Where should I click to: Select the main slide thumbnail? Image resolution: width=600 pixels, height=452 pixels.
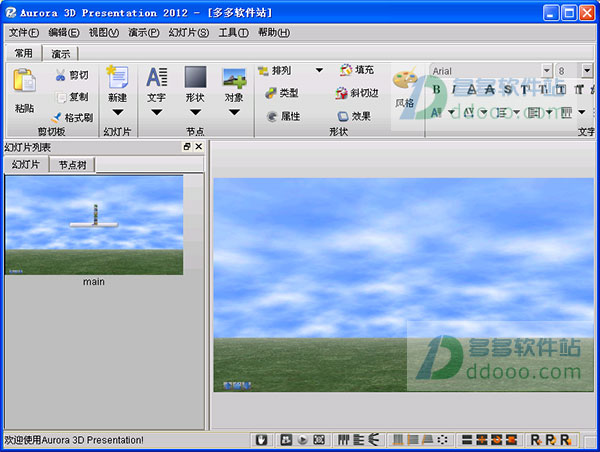[94, 225]
